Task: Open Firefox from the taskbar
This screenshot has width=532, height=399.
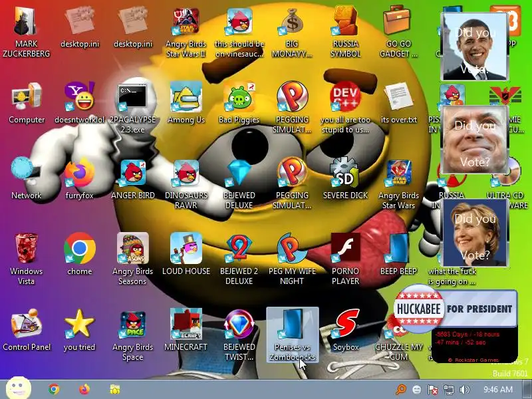Action: click(84, 389)
